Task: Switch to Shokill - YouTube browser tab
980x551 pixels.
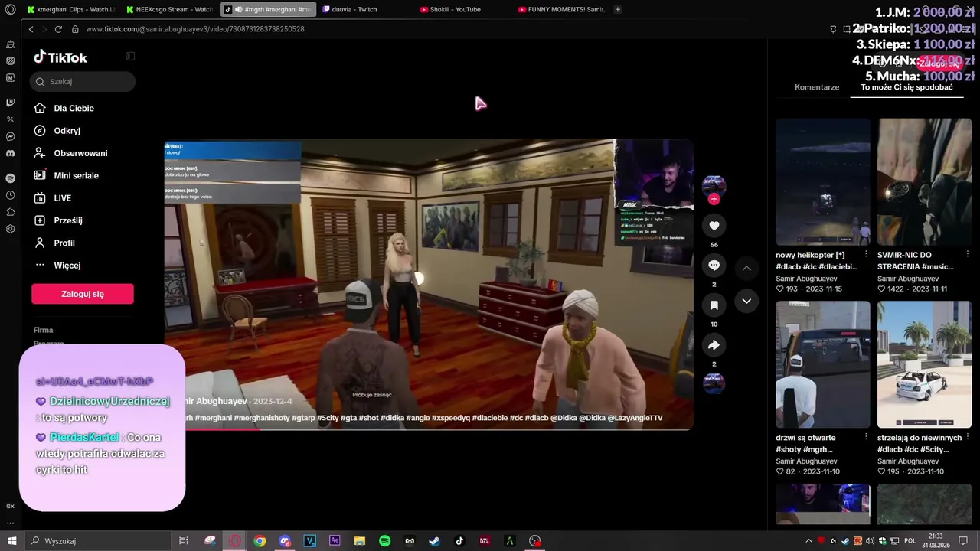Action: click(464, 10)
